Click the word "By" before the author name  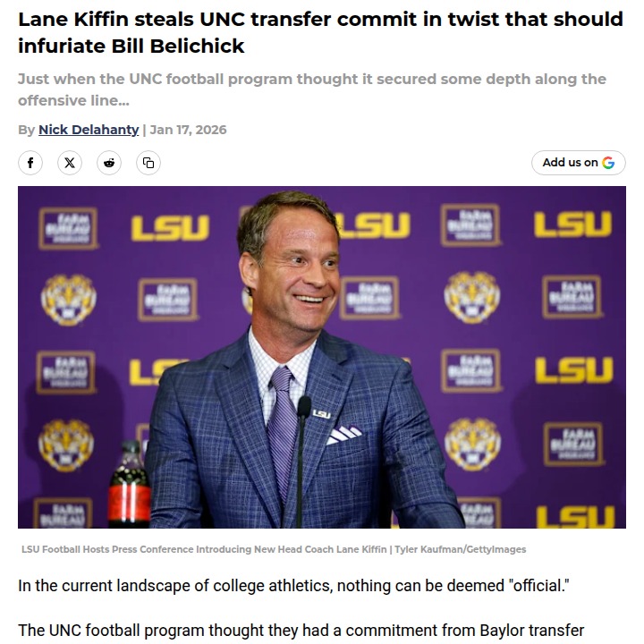coord(26,130)
